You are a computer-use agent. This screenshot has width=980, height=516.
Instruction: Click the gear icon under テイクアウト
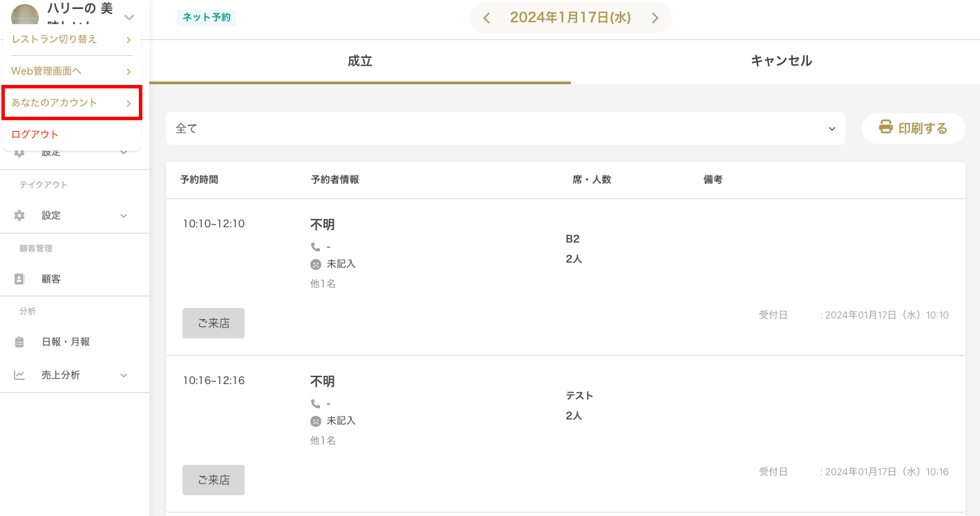(x=19, y=216)
